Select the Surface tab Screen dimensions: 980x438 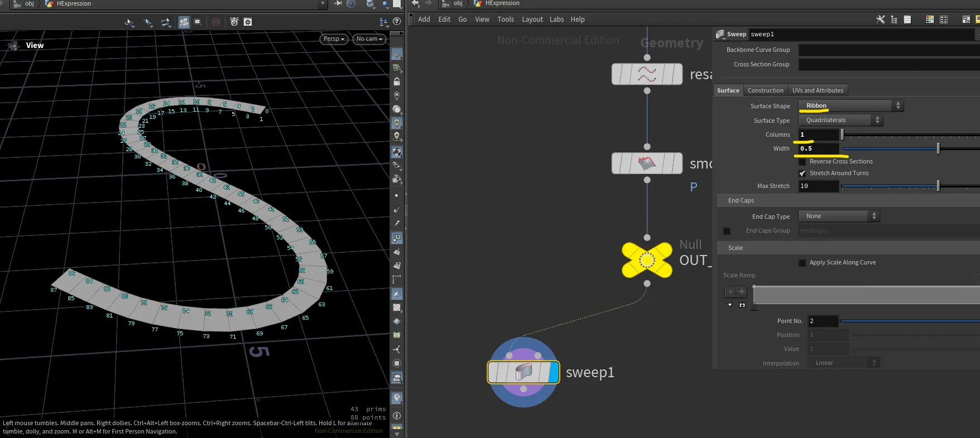coord(728,90)
